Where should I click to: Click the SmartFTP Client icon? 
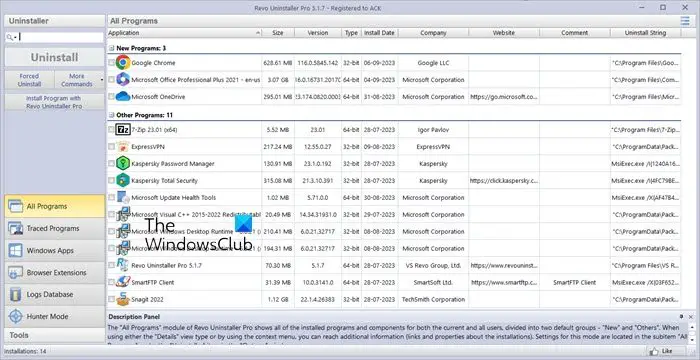point(123,282)
